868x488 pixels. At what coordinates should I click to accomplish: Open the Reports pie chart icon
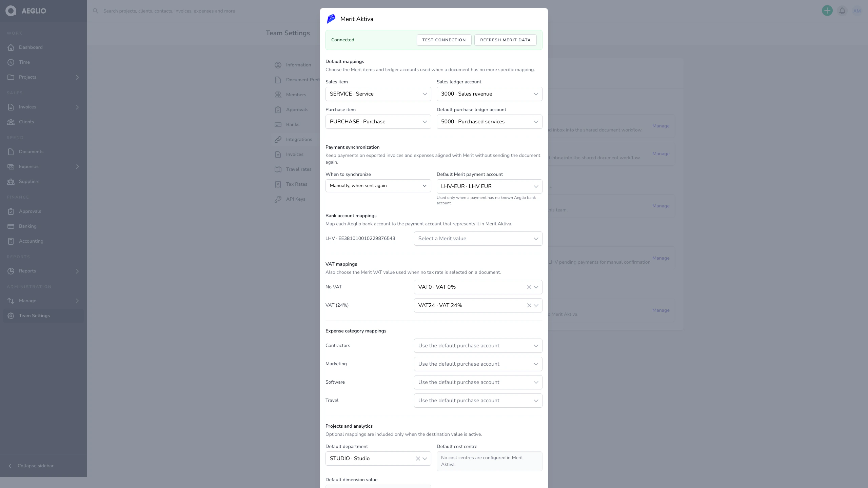[x=11, y=271]
